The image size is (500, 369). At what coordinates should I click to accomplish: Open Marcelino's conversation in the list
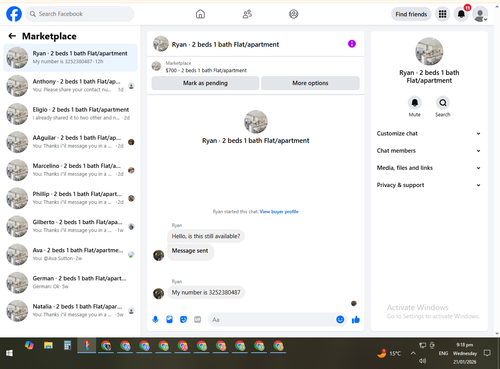pos(70,170)
